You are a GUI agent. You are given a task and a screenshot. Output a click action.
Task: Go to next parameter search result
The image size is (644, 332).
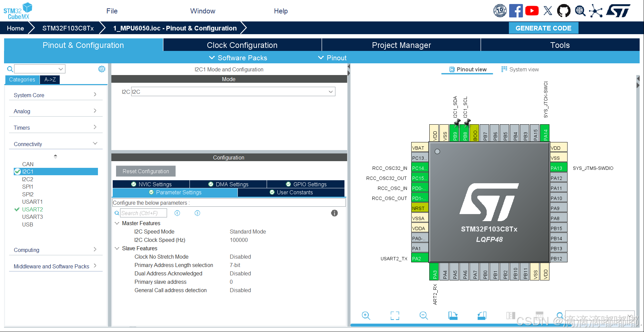click(x=198, y=213)
